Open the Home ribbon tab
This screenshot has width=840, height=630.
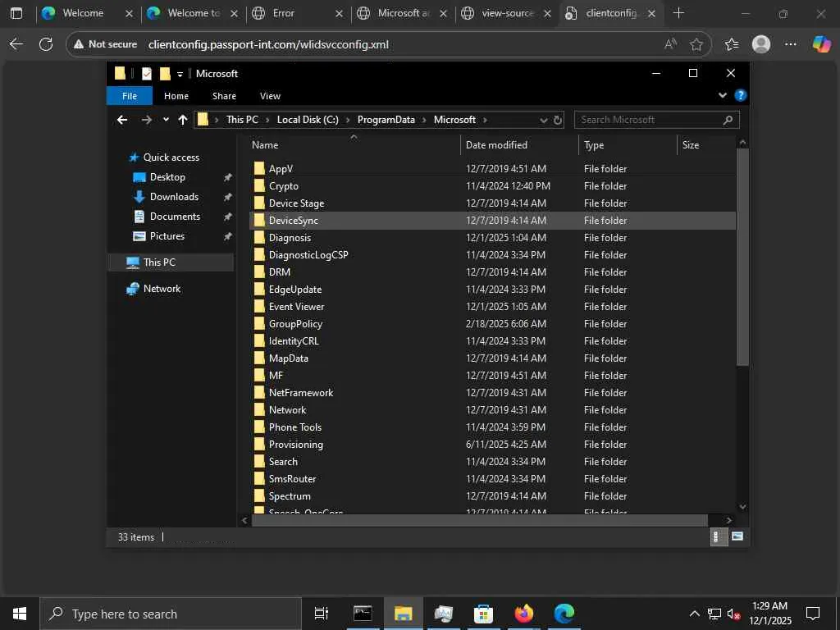(176, 96)
